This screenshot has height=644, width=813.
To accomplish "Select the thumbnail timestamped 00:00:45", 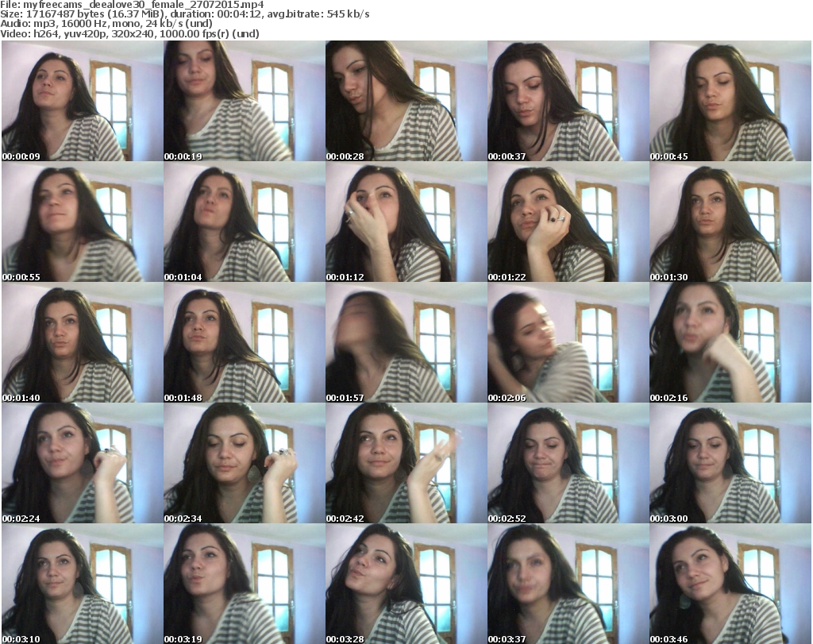I will point(730,101).
